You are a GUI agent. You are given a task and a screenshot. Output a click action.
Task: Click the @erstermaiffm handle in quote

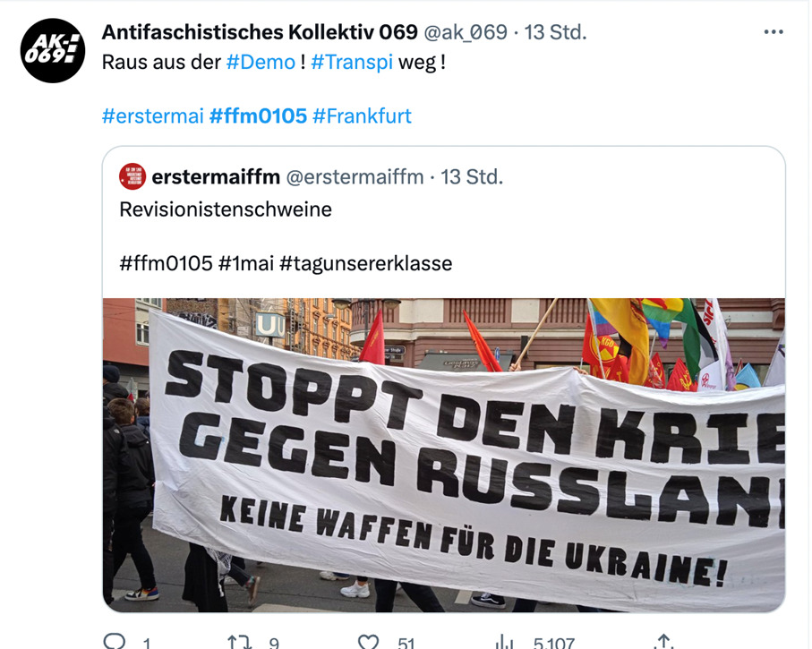pos(355,177)
